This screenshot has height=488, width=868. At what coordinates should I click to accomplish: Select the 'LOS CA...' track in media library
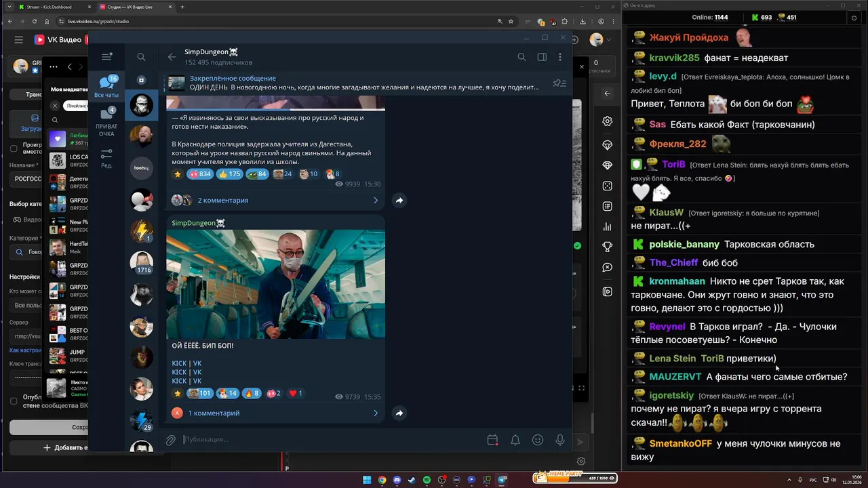point(68,161)
